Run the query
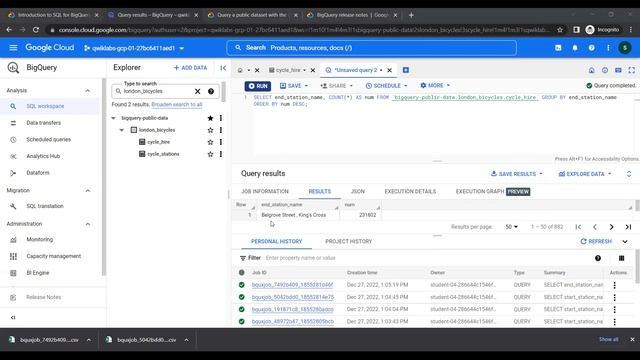The image size is (640, 360). point(258,86)
